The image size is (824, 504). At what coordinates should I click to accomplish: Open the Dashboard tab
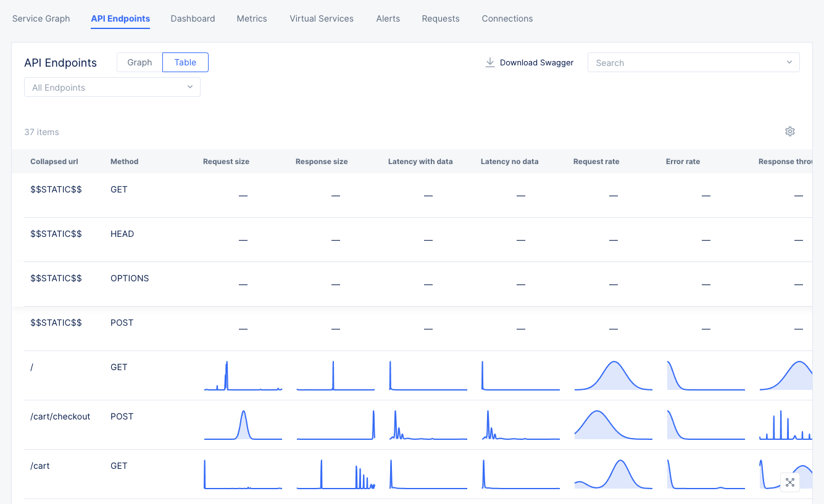pyautogui.click(x=193, y=19)
